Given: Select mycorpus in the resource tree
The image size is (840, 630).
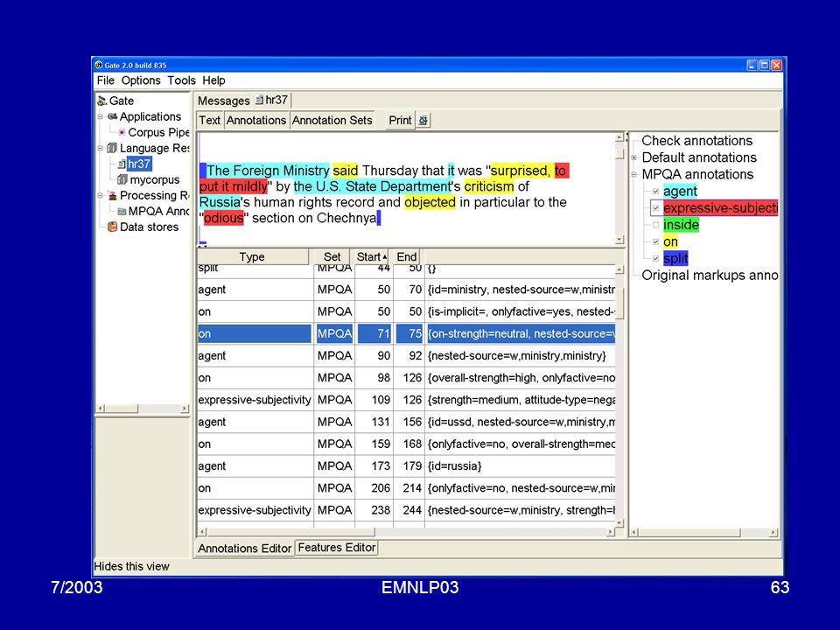Looking at the screenshot, I should click(x=155, y=179).
